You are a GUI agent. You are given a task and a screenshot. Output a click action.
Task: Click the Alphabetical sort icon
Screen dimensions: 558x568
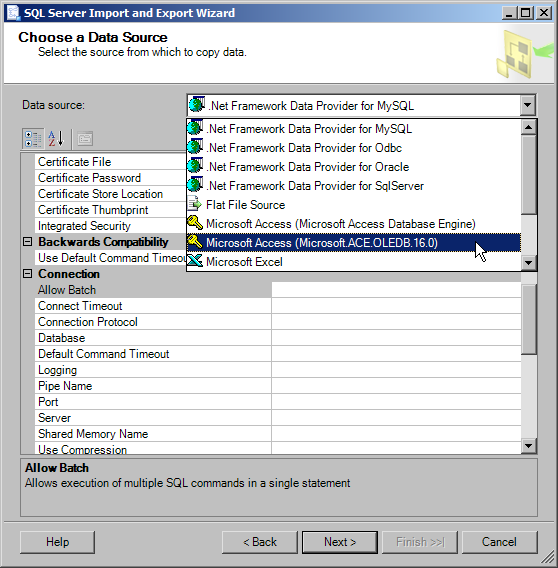56,139
